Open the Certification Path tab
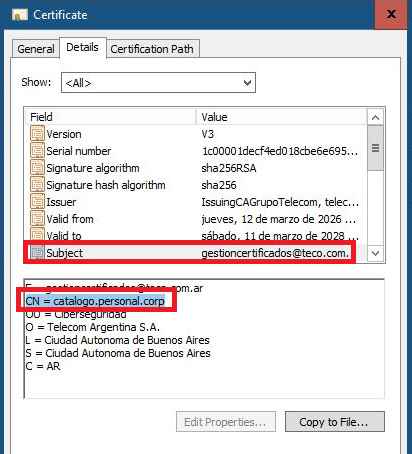Screen dimensions: 412x454 point(152,49)
